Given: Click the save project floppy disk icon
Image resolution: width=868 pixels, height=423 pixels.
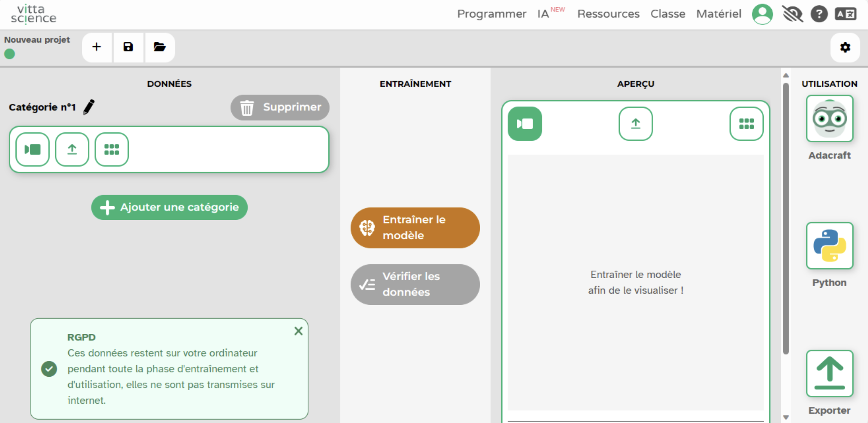Looking at the screenshot, I should pos(128,47).
